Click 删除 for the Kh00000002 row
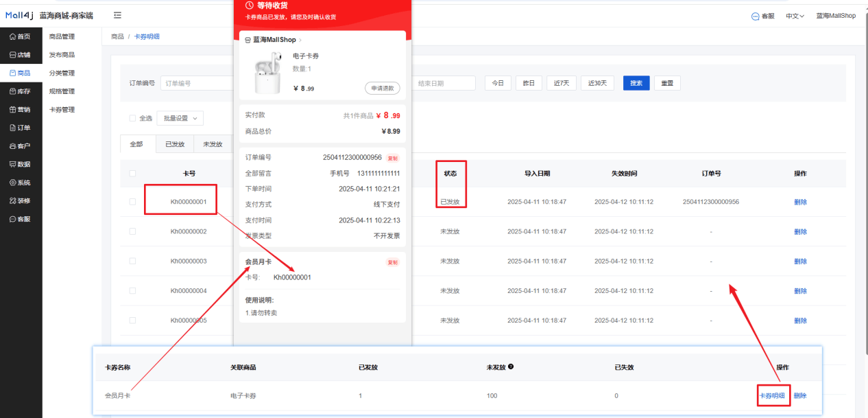The height and width of the screenshot is (418, 868). pyautogui.click(x=800, y=231)
